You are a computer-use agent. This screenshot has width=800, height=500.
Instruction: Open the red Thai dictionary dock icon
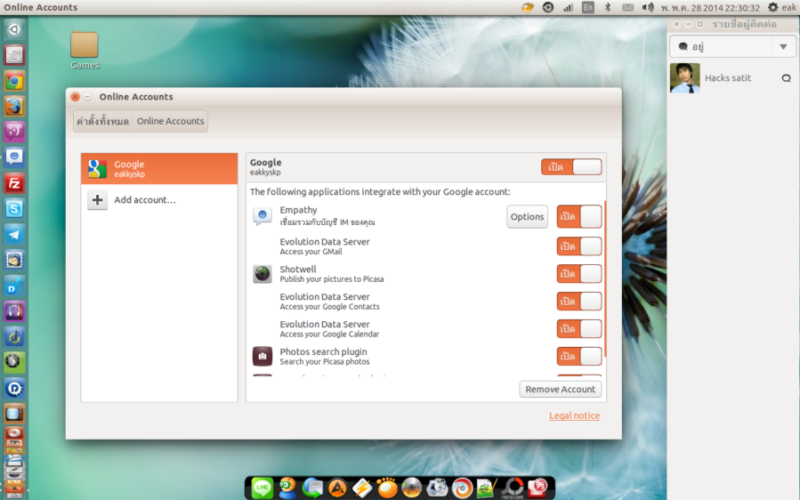(537, 488)
